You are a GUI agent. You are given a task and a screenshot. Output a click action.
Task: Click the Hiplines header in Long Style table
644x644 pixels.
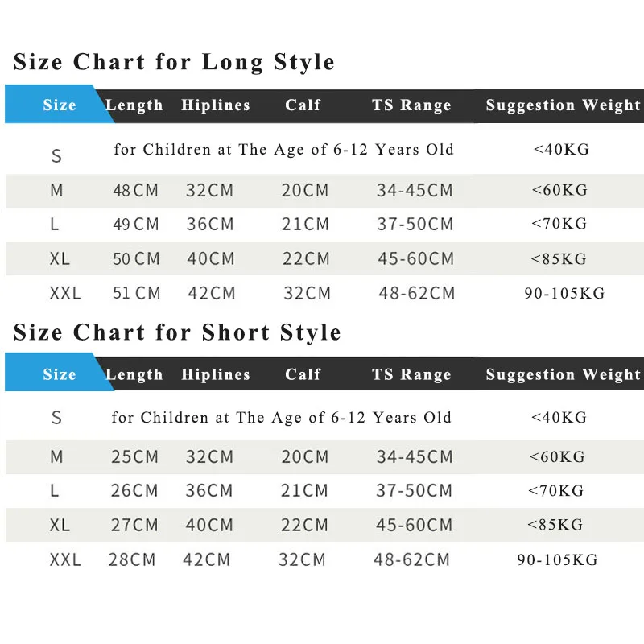tap(216, 105)
